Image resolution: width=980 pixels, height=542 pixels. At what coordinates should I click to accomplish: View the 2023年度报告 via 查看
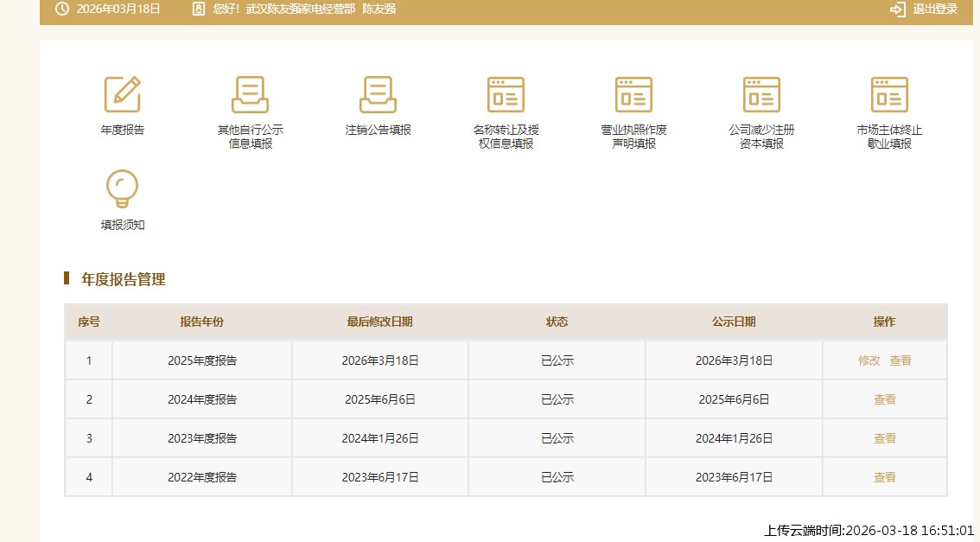884,438
